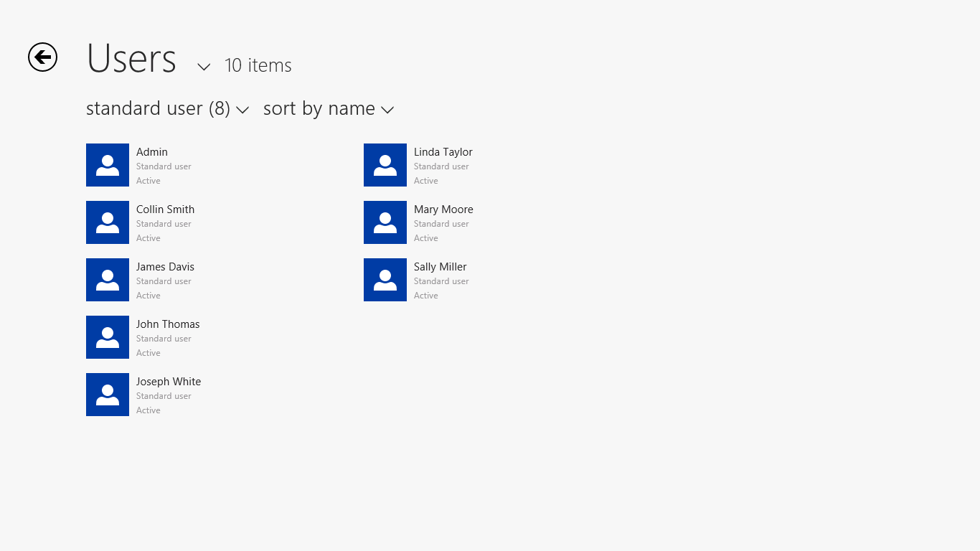Select the Linda Taylor name text

(x=443, y=152)
